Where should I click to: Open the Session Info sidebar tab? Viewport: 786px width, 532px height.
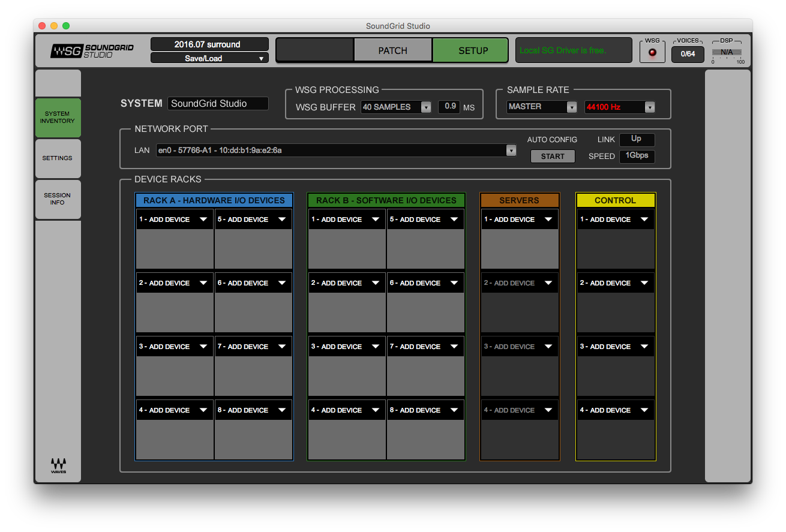(58, 199)
